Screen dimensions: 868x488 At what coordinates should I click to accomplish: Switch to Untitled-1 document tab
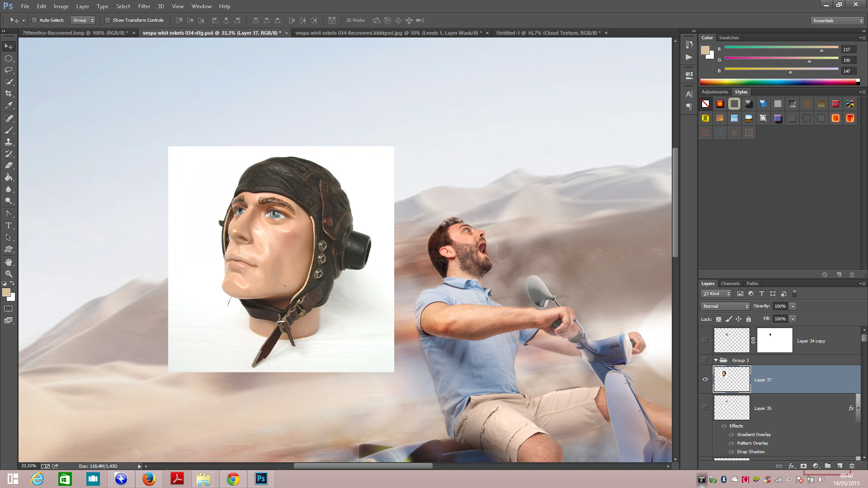[548, 33]
